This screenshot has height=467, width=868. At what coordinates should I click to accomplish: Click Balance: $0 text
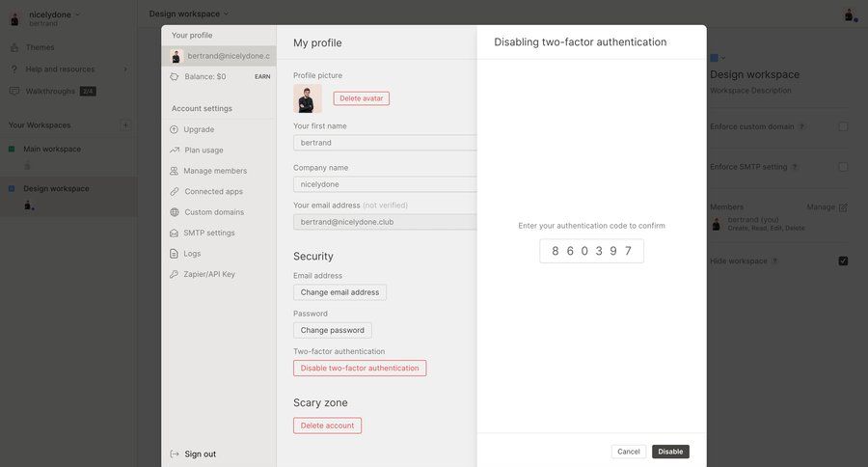pos(204,76)
